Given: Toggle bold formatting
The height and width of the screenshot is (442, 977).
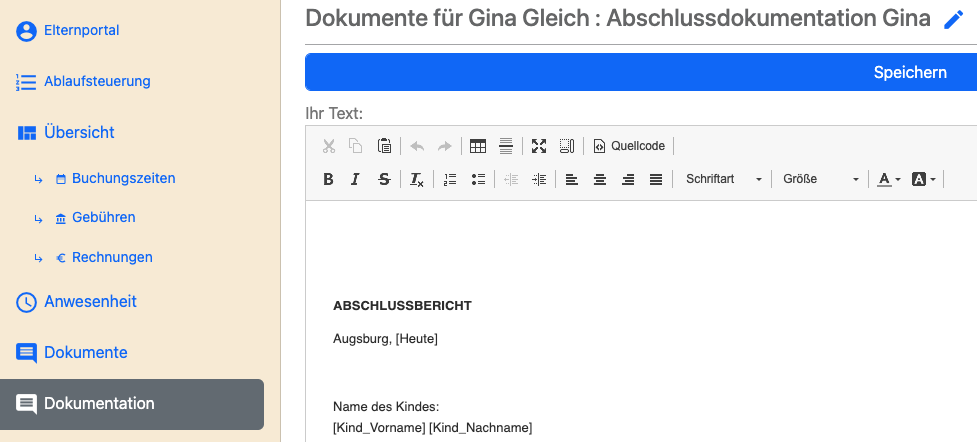Looking at the screenshot, I should [x=328, y=179].
